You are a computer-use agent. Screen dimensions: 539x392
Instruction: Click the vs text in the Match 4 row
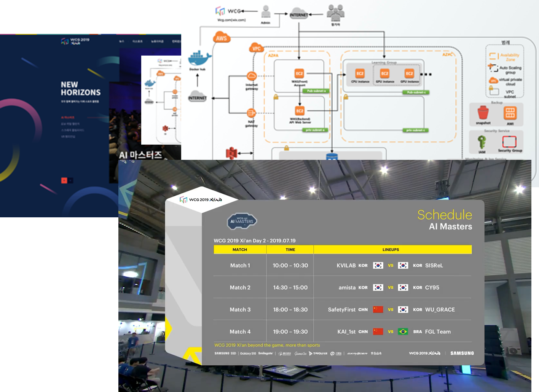click(x=391, y=332)
